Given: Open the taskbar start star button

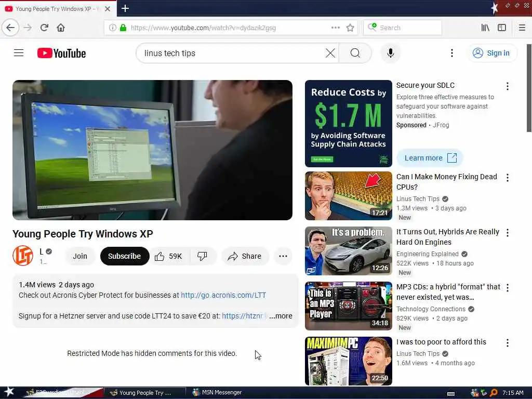Looking at the screenshot, I should point(9,392).
